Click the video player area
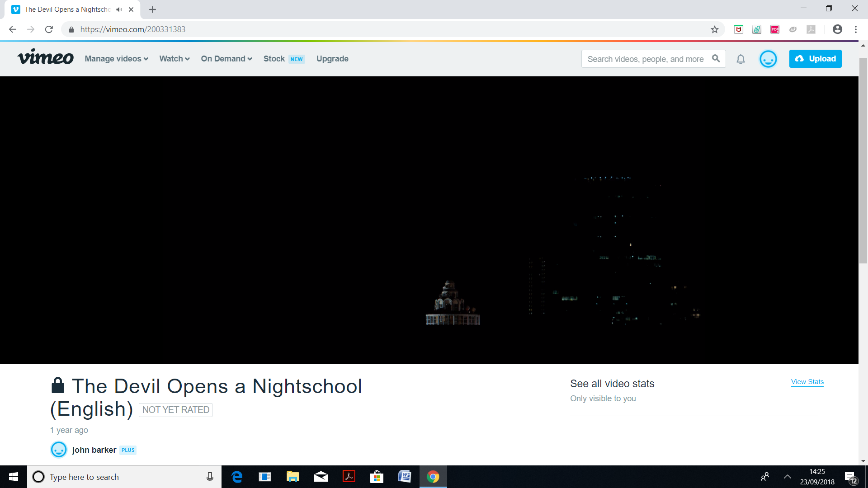This screenshot has height=488, width=868. click(429, 220)
